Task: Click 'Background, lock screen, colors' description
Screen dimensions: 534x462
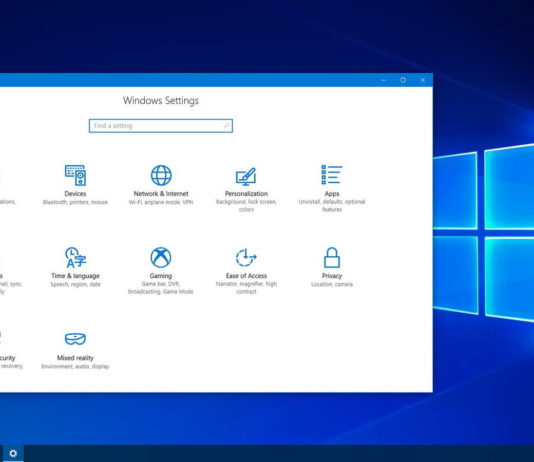Action: tap(246, 206)
